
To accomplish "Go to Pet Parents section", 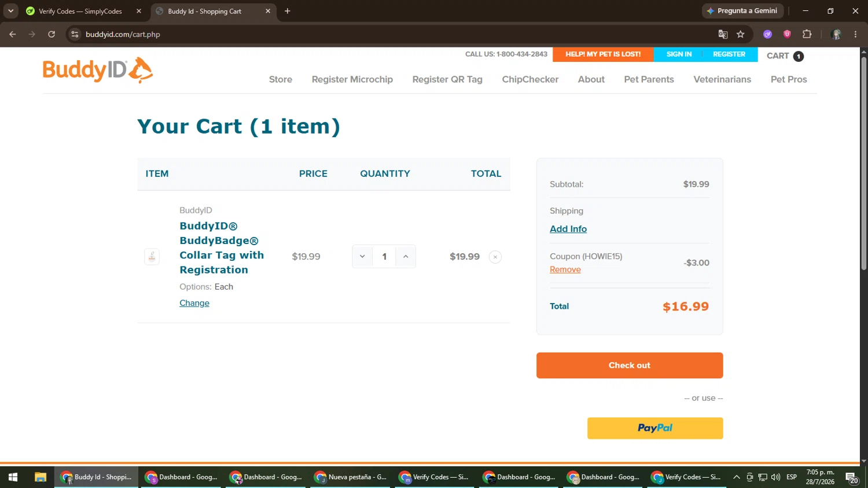I will tap(649, 79).
